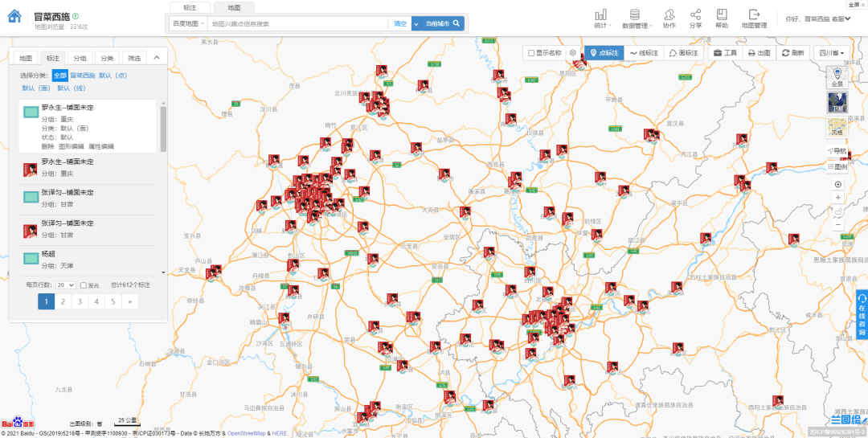The image size is (868, 438).
Task: Enable the 显示名称 checkbox
Action: [x=530, y=53]
